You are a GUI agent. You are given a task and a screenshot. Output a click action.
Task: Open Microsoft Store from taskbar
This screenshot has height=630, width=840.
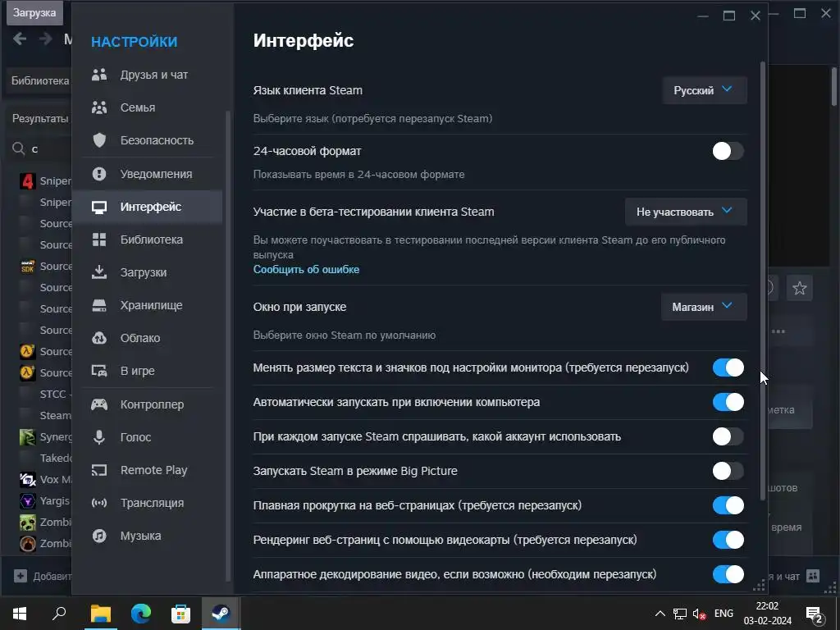point(180,614)
